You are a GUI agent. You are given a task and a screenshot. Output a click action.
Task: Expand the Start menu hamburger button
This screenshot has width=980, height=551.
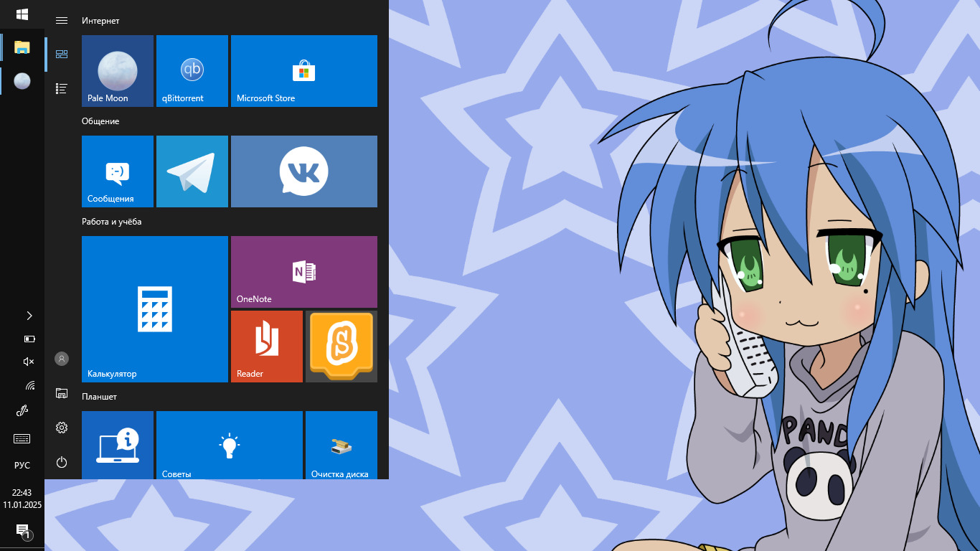62,21
